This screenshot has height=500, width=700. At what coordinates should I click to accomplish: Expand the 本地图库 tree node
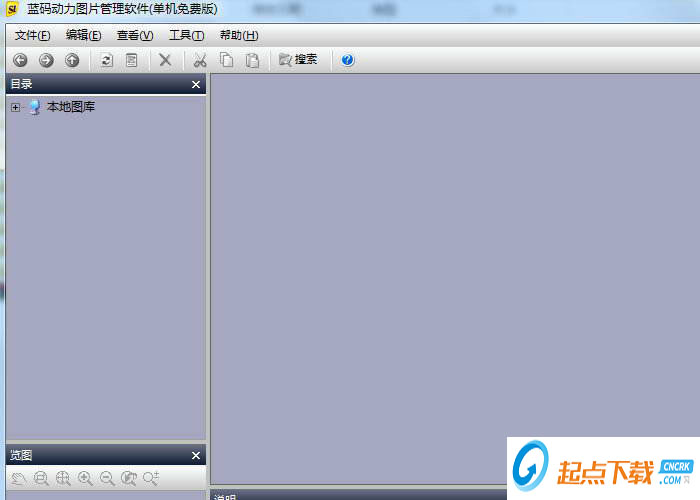[x=16, y=107]
